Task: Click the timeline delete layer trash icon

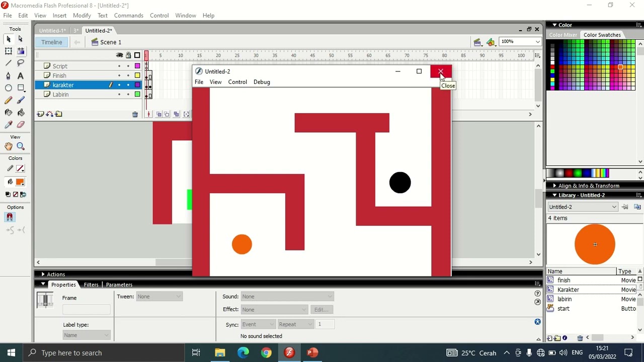Action: (x=135, y=115)
